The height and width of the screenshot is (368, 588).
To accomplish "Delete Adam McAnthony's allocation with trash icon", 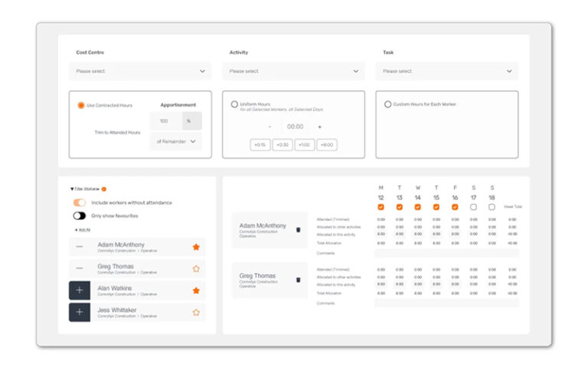I will pyautogui.click(x=298, y=229).
